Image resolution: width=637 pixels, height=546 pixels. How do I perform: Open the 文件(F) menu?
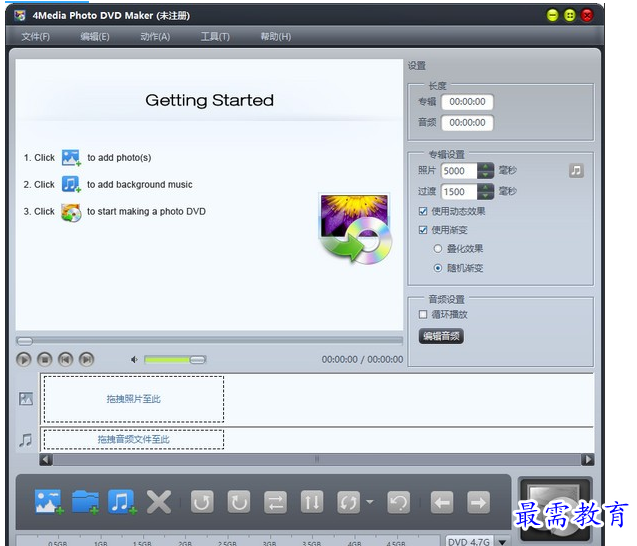[36, 37]
